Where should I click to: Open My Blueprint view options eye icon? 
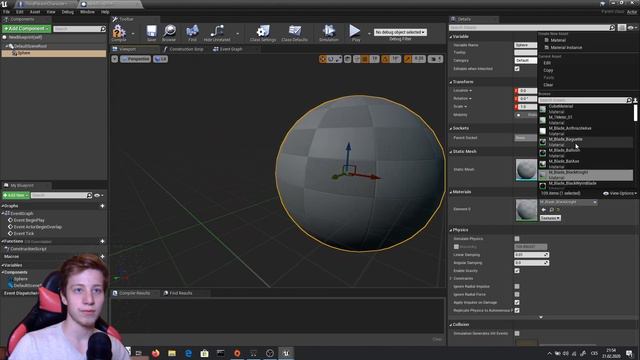(98, 195)
